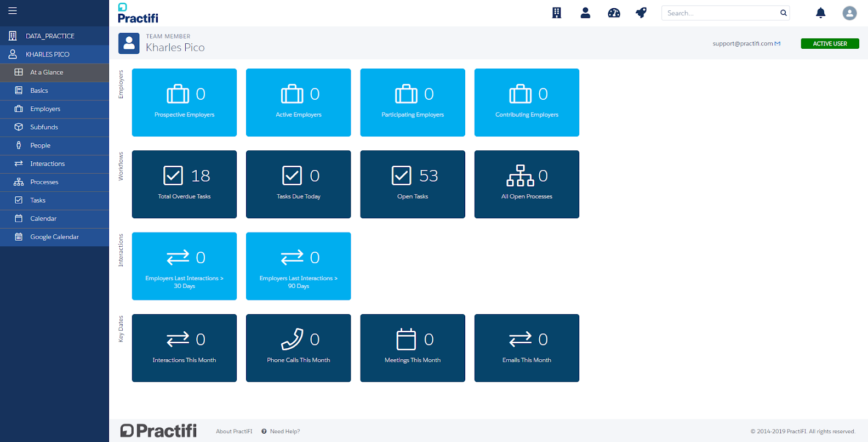Select DATA_PRACTICE in the sidebar
Image resolution: width=868 pixels, height=442 pixels.
point(54,36)
